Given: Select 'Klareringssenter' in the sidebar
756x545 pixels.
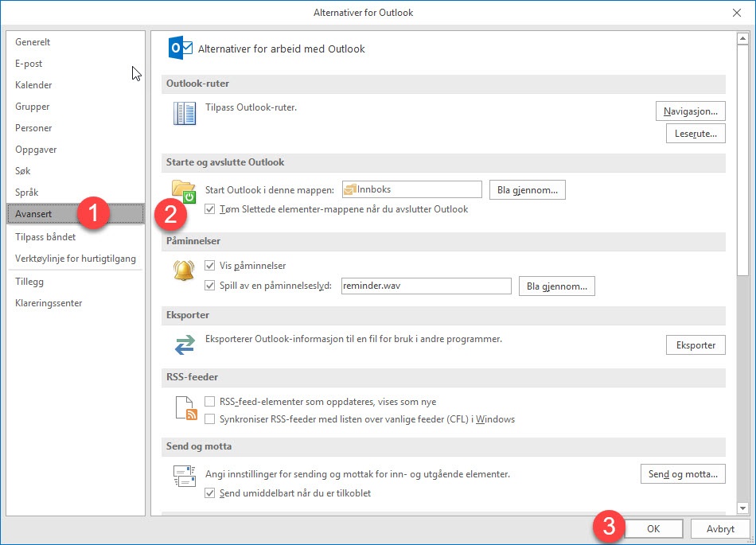Looking at the screenshot, I should (x=49, y=303).
